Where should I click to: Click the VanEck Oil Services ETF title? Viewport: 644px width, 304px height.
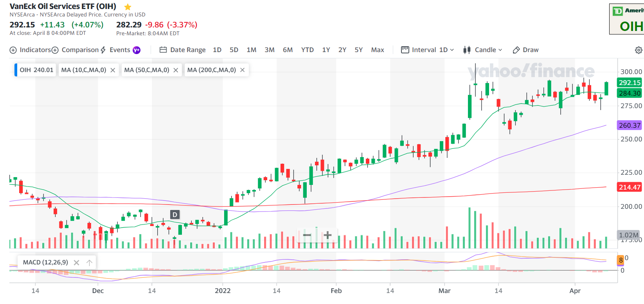tap(63, 6)
